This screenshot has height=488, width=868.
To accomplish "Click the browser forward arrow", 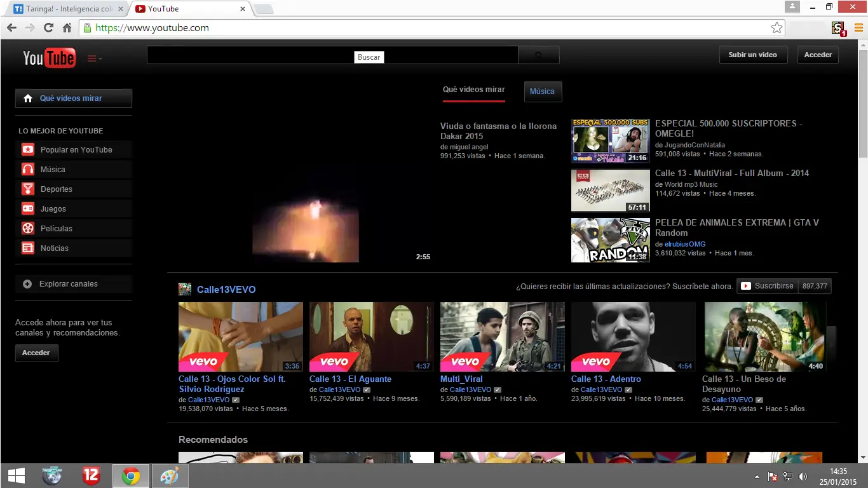I will pos(30,28).
